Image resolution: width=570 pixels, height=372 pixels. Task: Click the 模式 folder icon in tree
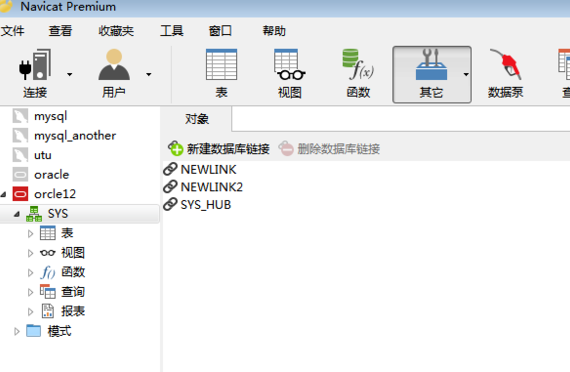33,331
